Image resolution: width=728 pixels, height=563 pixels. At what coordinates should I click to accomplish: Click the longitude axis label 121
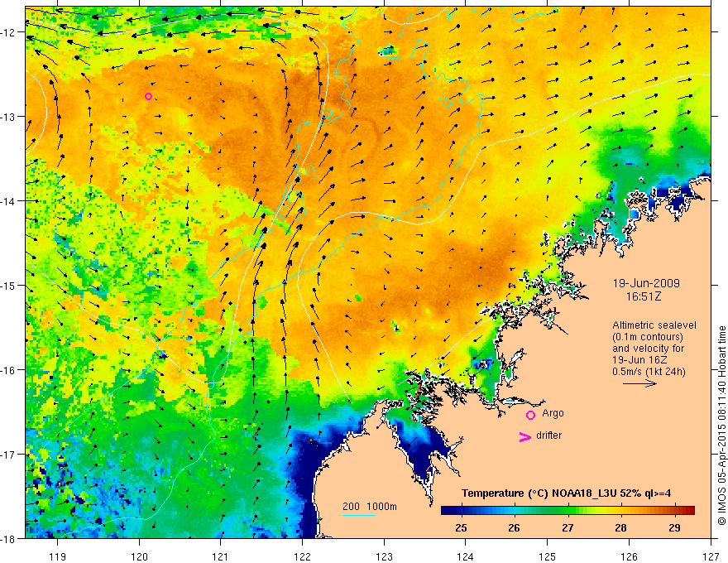[x=221, y=556]
